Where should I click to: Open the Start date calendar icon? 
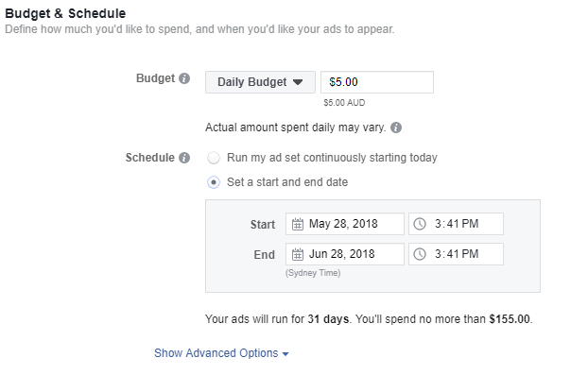click(x=298, y=224)
